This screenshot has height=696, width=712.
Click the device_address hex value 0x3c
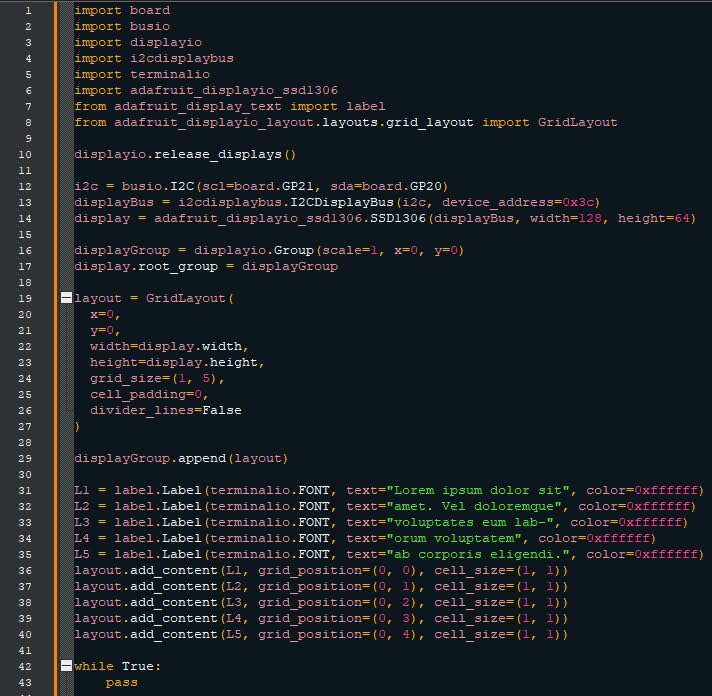coord(578,202)
